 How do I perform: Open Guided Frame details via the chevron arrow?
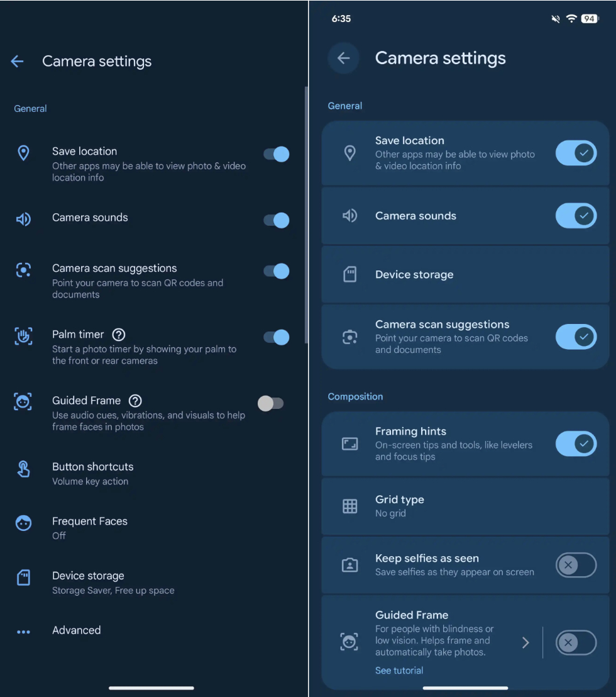pos(525,642)
